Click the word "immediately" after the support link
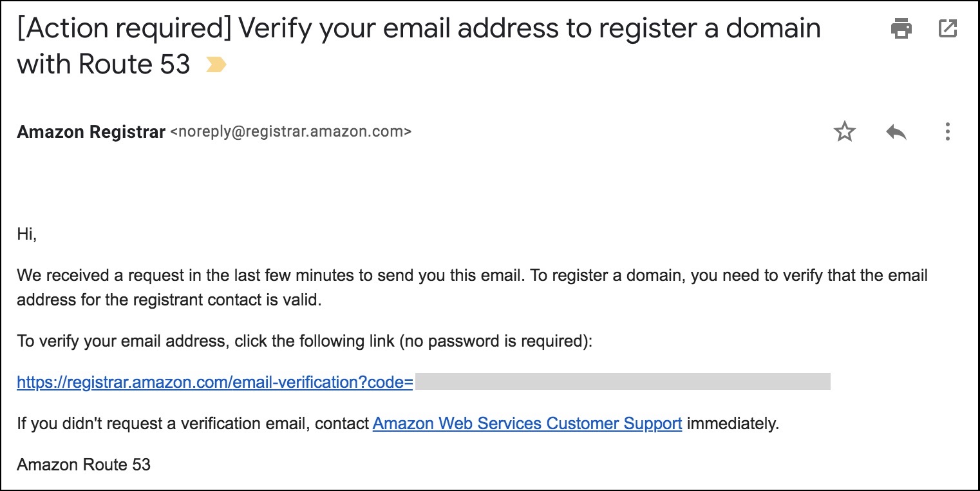 [732, 424]
